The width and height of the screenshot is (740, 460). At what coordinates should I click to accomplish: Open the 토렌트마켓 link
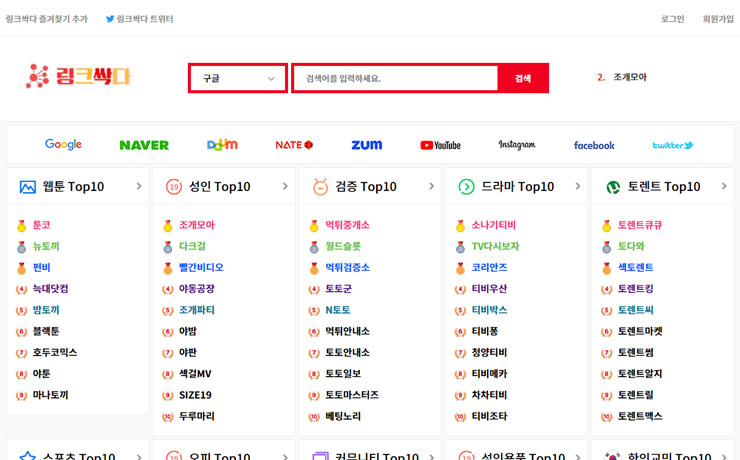coord(640,331)
